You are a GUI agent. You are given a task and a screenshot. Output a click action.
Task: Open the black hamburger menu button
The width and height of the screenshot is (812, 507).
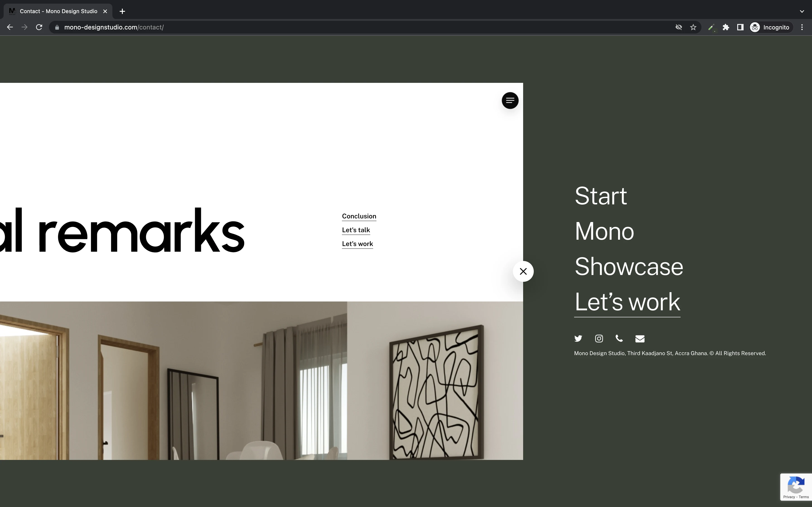click(x=510, y=100)
